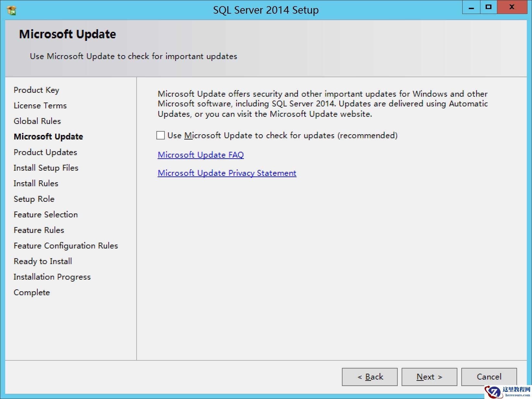Select Install Rules step in sidebar

[x=36, y=184]
